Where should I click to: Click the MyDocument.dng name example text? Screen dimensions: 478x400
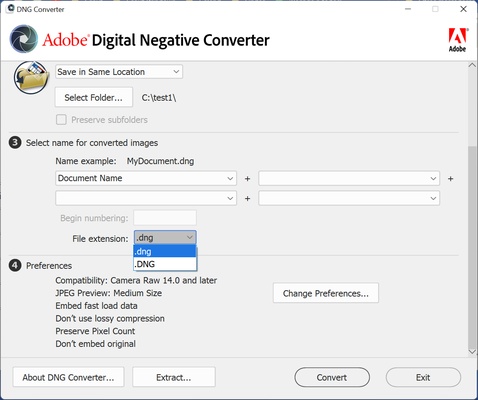click(160, 161)
